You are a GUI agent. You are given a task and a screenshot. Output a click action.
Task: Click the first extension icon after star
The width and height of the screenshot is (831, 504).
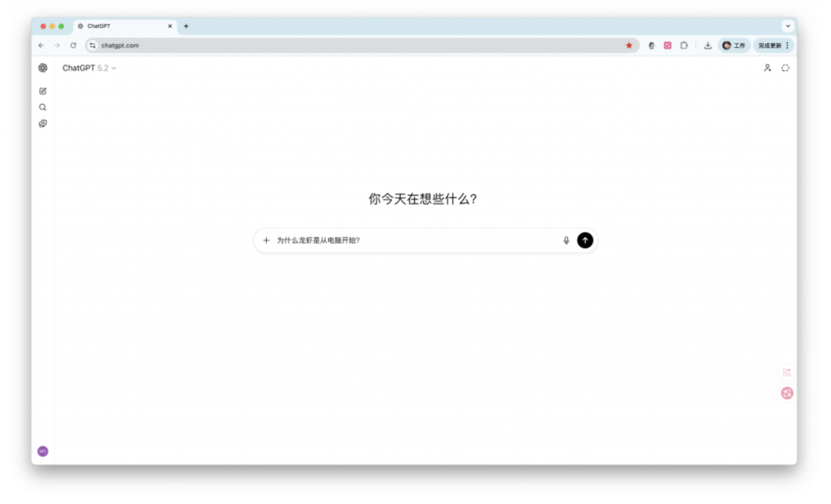tap(652, 45)
